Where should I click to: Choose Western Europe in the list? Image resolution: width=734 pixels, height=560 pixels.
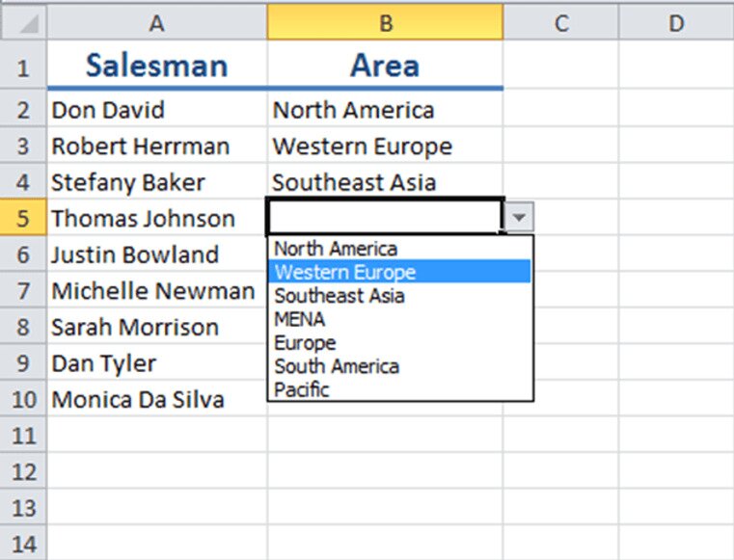pos(345,272)
